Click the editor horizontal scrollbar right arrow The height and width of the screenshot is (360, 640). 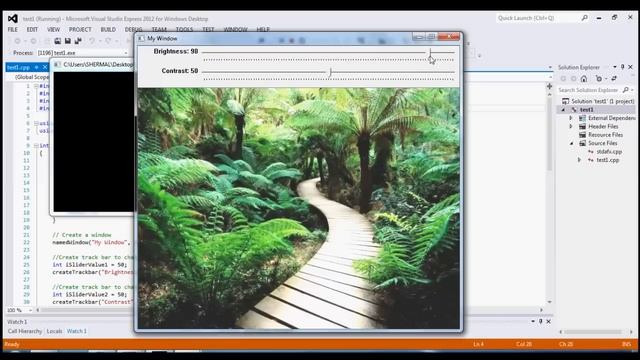(x=542, y=310)
